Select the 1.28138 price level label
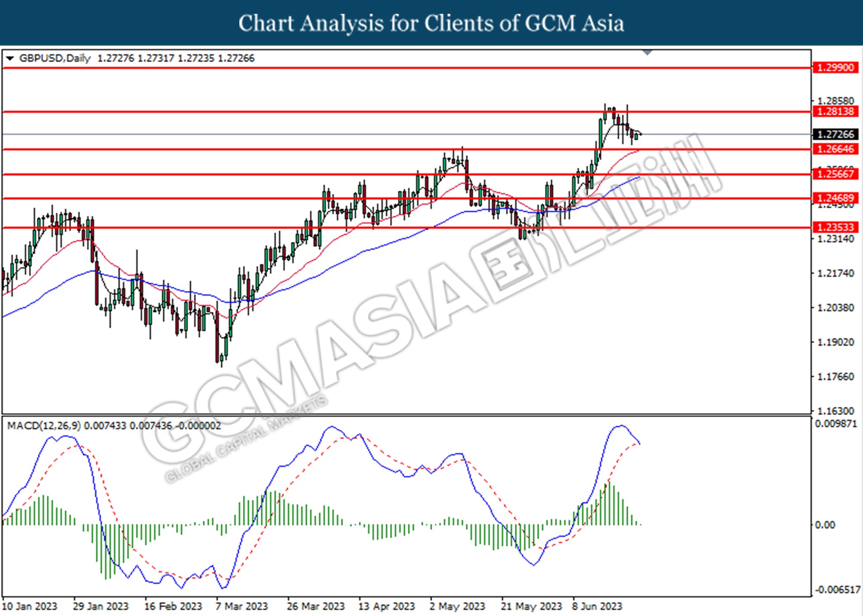Image resolution: width=863 pixels, height=616 pixels. (x=835, y=112)
